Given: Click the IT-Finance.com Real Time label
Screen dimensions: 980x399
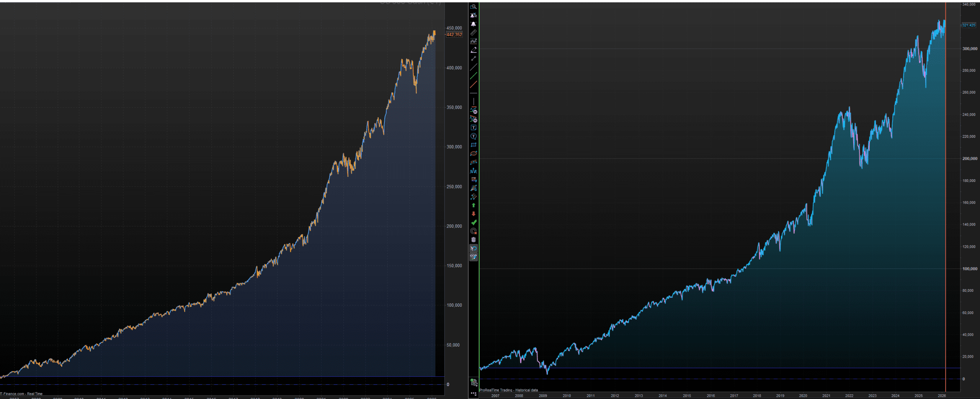Looking at the screenshot, I should pyautogui.click(x=21, y=394).
